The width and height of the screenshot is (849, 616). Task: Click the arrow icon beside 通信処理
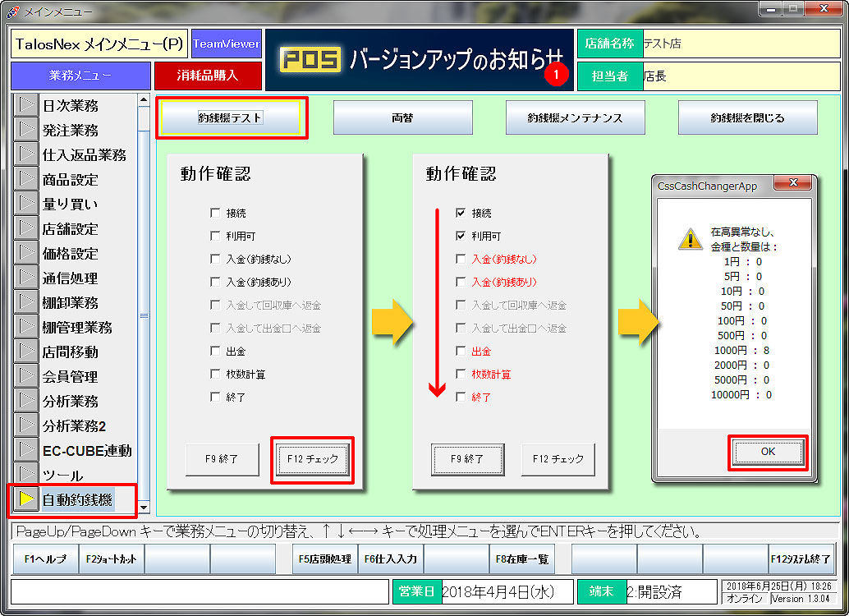[x=25, y=278]
